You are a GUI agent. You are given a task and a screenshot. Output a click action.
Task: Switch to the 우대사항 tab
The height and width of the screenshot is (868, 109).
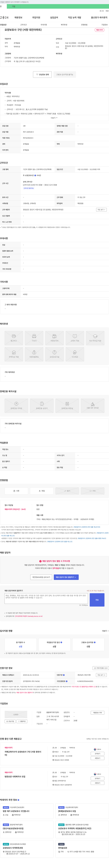44,25
